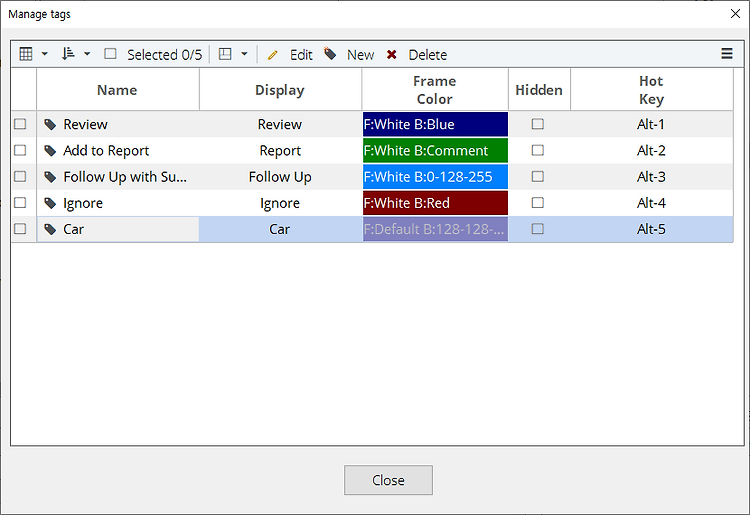This screenshot has width=750, height=515.
Task: Select the Follow Up with Su... tag name
Action: point(125,177)
